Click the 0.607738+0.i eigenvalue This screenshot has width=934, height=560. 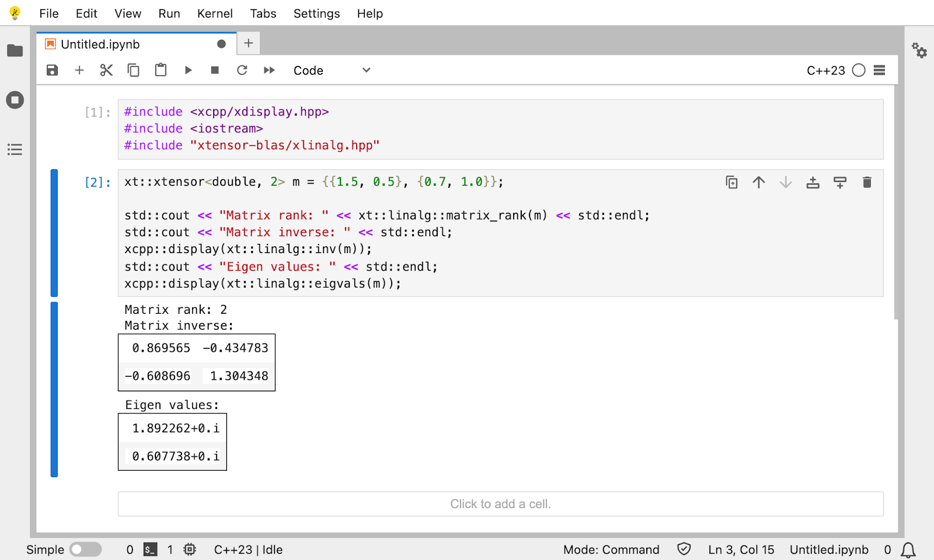point(176,456)
